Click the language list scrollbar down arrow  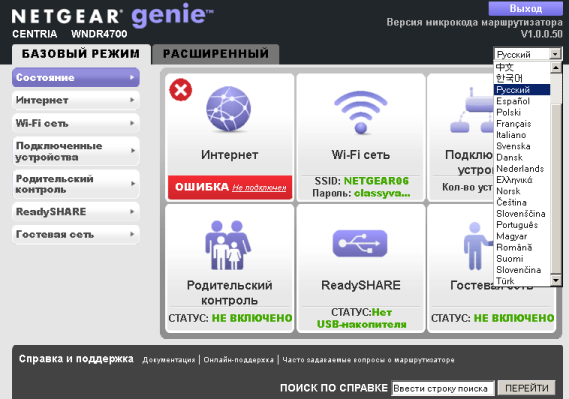point(556,280)
